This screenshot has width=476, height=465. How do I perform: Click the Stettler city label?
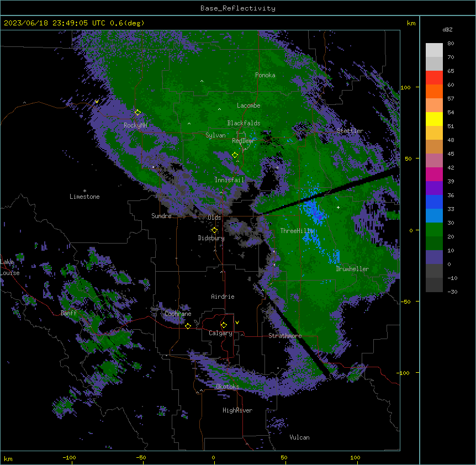[x=350, y=131]
